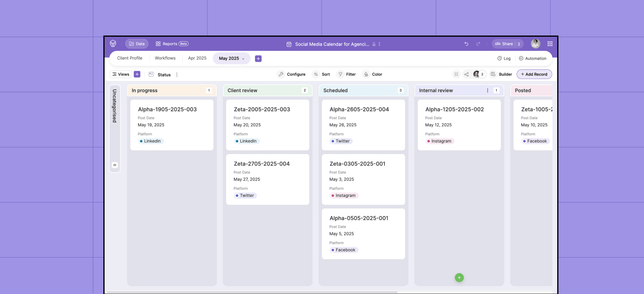The width and height of the screenshot is (644, 294).
Task: Open card Alpha-0505-2025-001
Action: (x=363, y=234)
